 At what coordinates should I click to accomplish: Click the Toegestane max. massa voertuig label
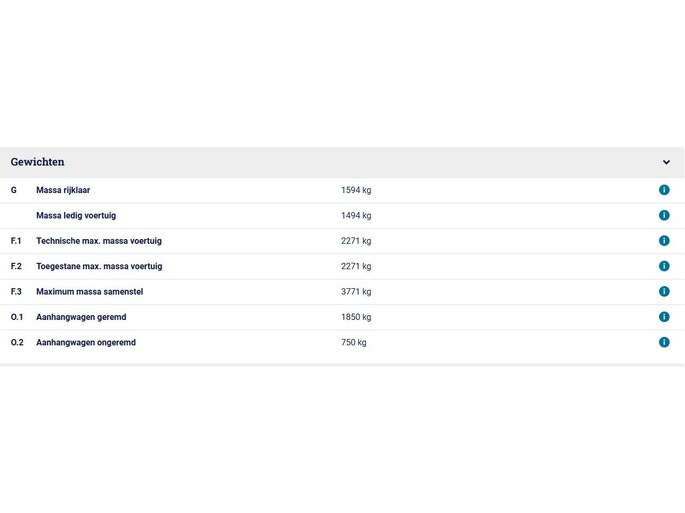click(x=99, y=267)
